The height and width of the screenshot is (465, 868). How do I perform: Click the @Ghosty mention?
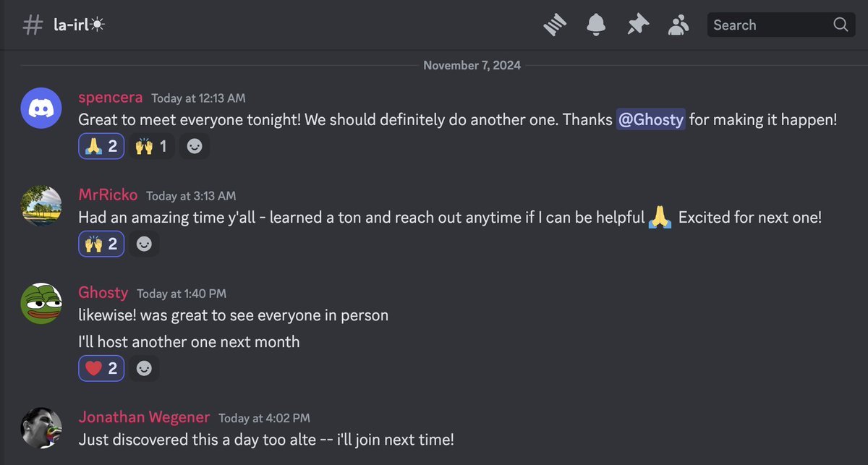click(x=650, y=120)
